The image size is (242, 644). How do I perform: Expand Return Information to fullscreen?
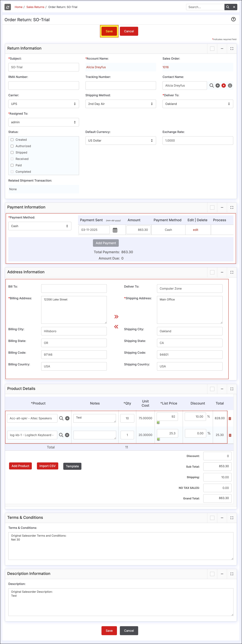232,49
